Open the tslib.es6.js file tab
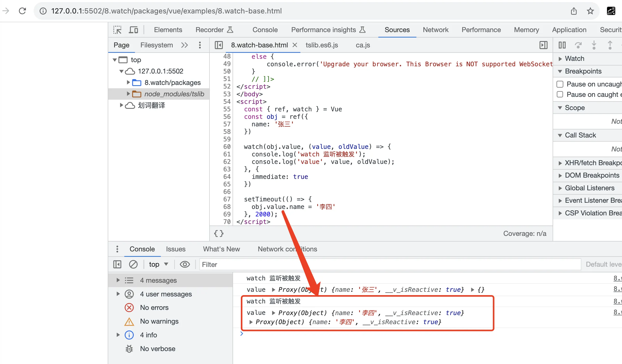The height and width of the screenshot is (364, 622). pos(322,45)
